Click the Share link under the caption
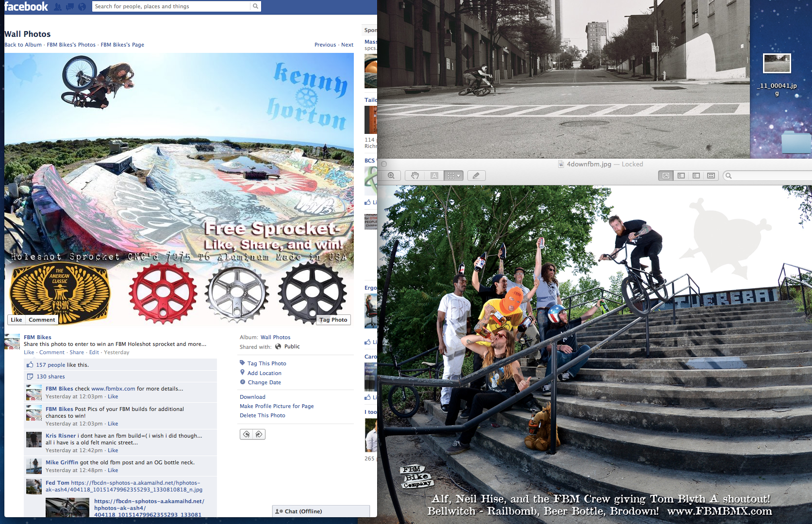 pos(77,353)
